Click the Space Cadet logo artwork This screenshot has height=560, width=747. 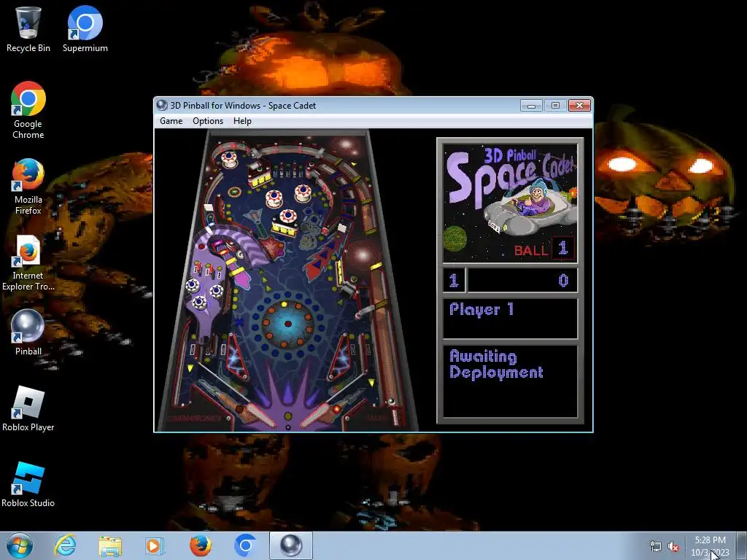tap(510, 203)
